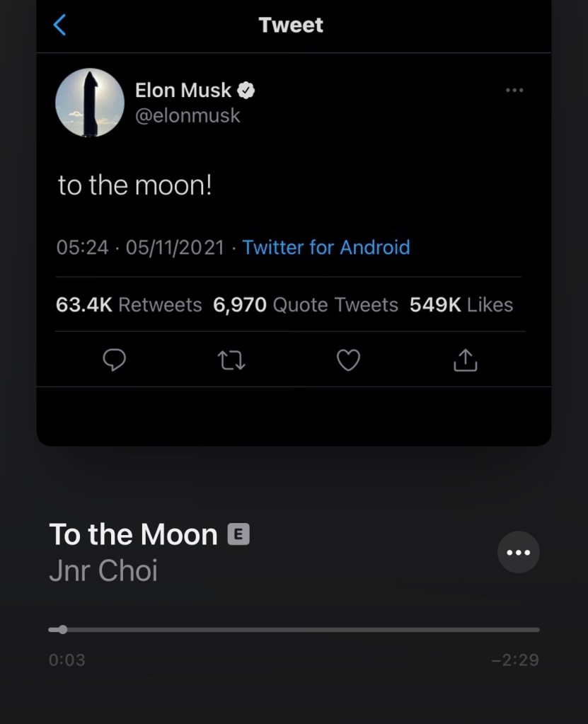Image resolution: width=588 pixels, height=724 pixels.
Task: Like the tweet with the heart icon
Action: pos(348,362)
